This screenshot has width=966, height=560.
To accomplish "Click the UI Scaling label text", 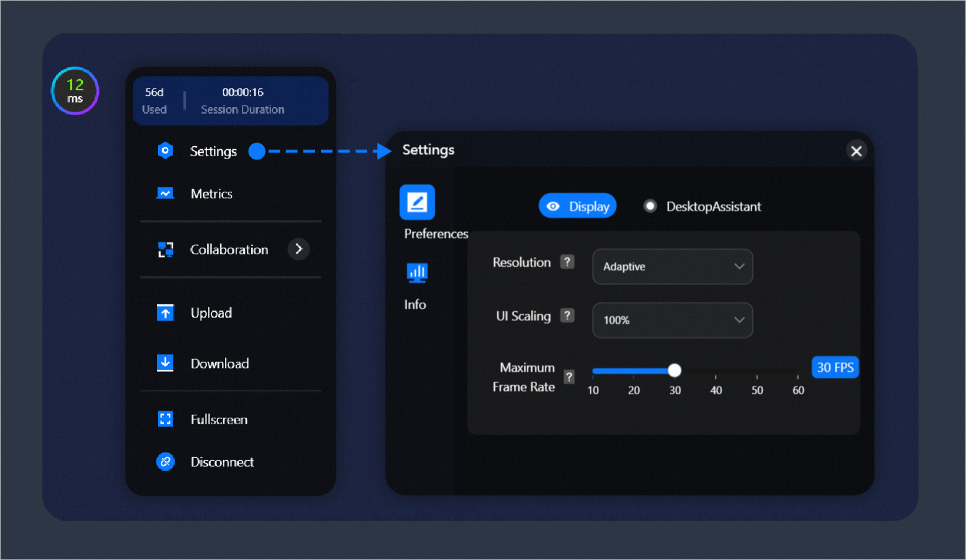I will pyautogui.click(x=524, y=316).
